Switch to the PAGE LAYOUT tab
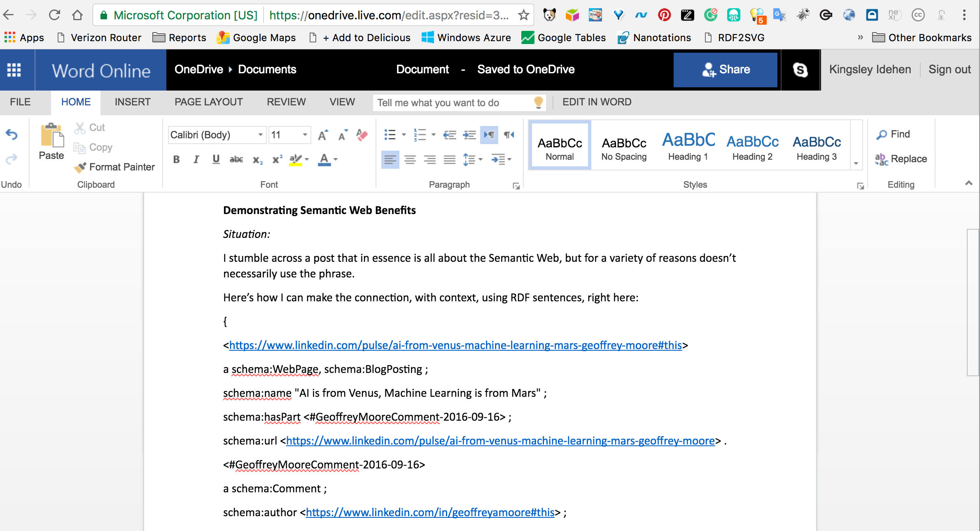Image resolution: width=980 pixels, height=531 pixels. pyautogui.click(x=208, y=102)
